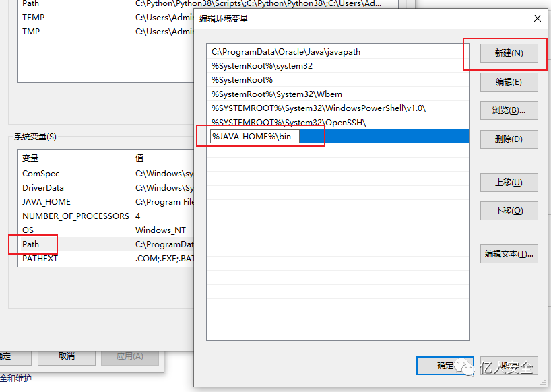Open 浏览(B)... browse button

pos(509,110)
